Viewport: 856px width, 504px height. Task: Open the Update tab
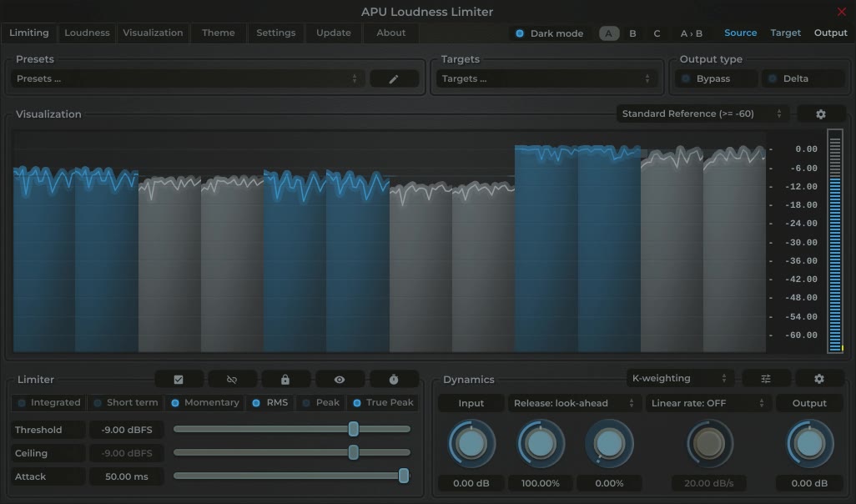[334, 33]
